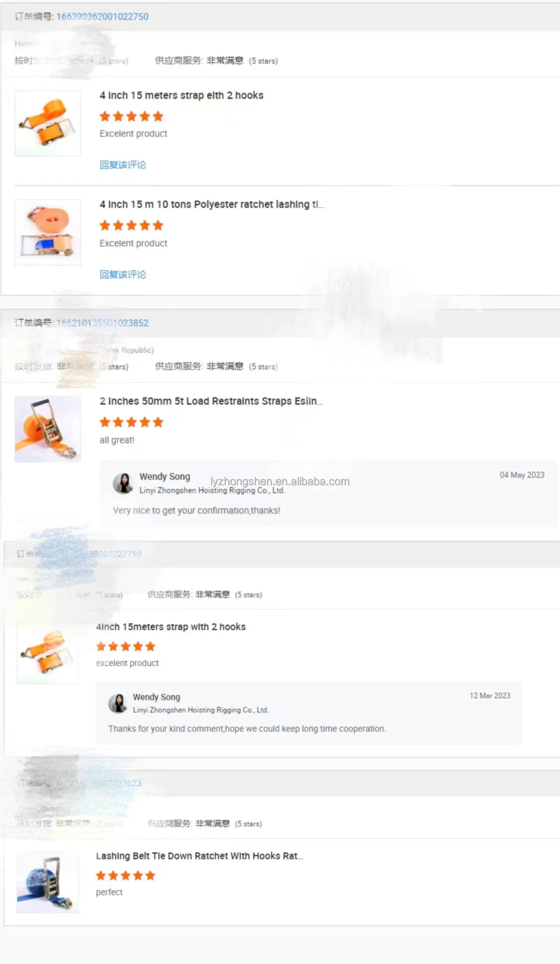
Task: Click Wendy Song avatar in 12 Mar reply
Action: tap(118, 704)
